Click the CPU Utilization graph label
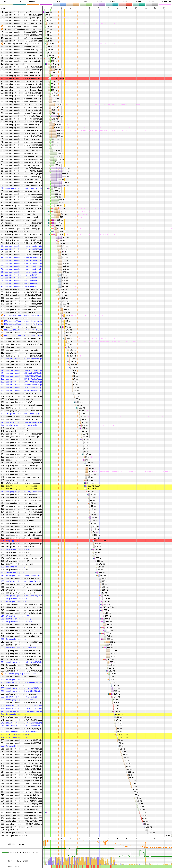 (16, 844)
